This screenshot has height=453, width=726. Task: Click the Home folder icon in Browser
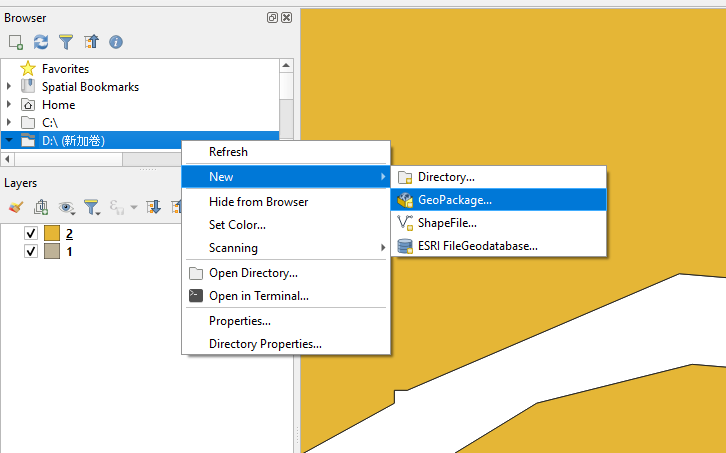pyautogui.click(x=28, y=105)
